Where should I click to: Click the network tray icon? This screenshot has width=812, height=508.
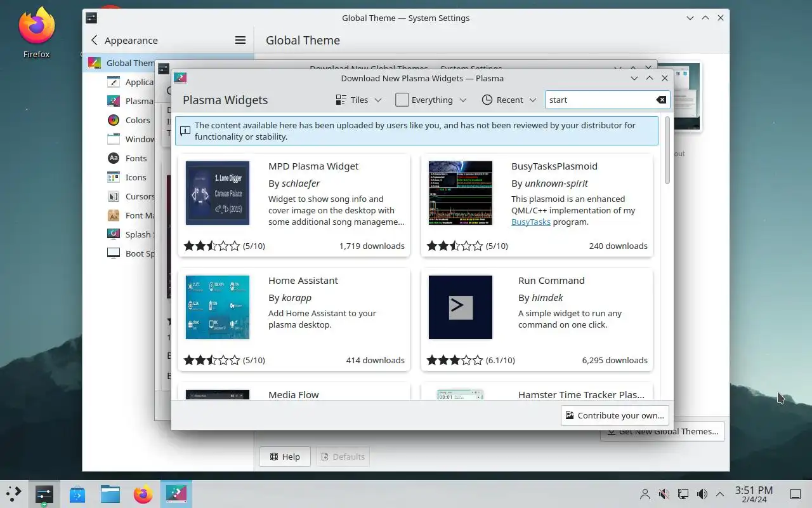coord(683,494)
